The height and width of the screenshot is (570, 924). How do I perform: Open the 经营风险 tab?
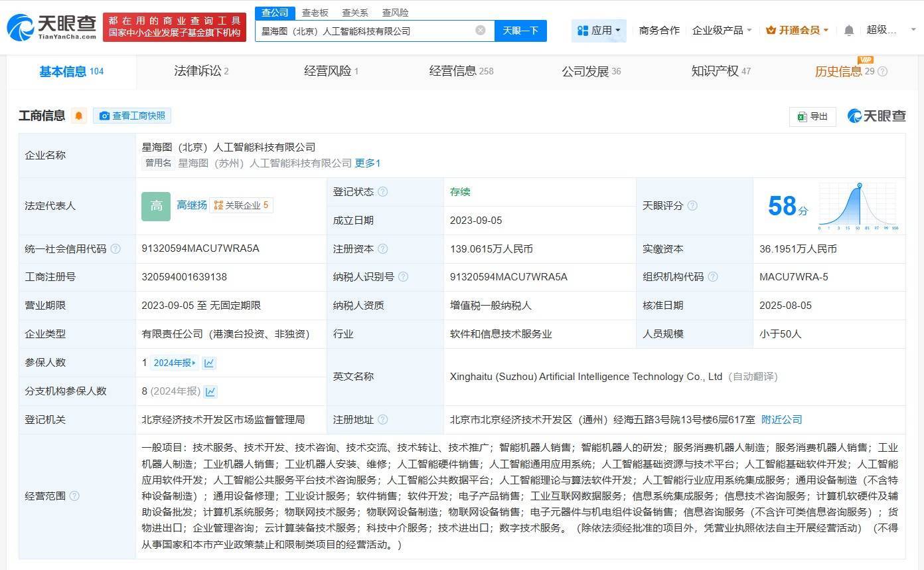click(331, 71)
